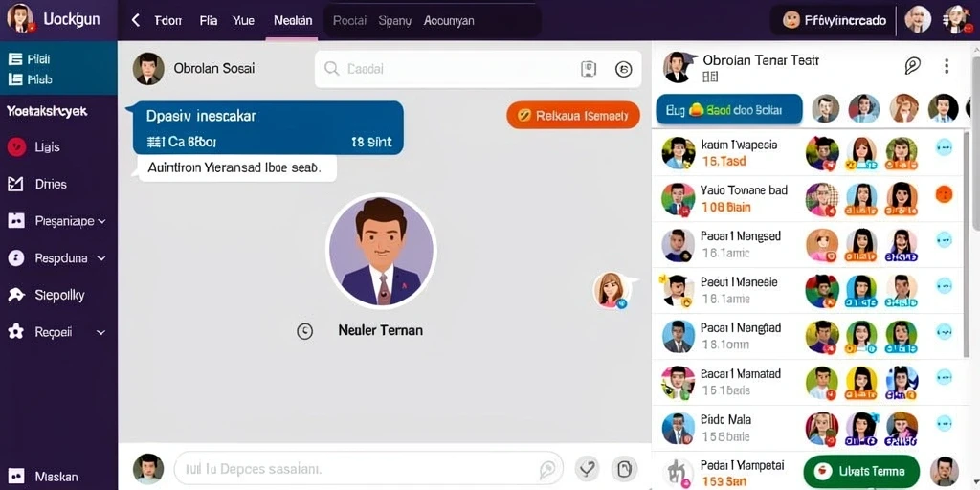Open Paear I Nangsed contact row
This screenshot has width=980, height=490.
coord(808,245)
